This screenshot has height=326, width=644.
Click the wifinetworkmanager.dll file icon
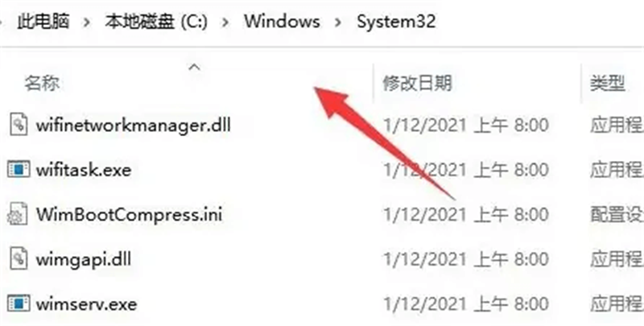(19, 125)
